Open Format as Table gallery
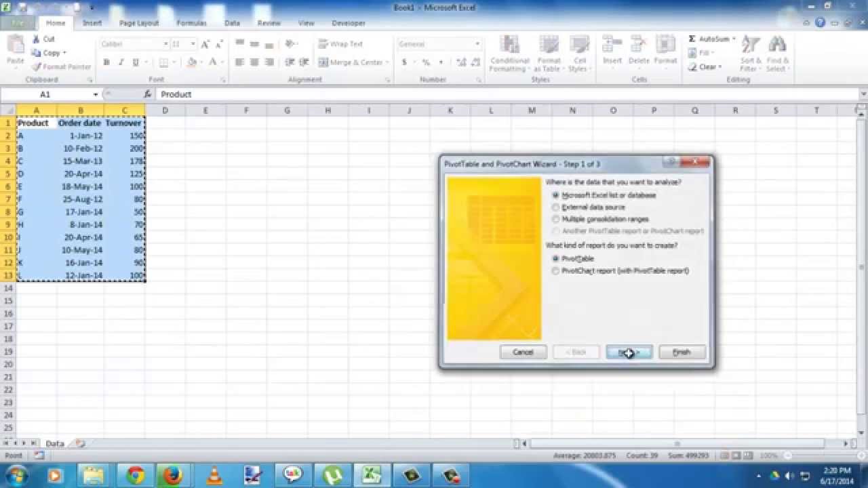 pos(549,54)
